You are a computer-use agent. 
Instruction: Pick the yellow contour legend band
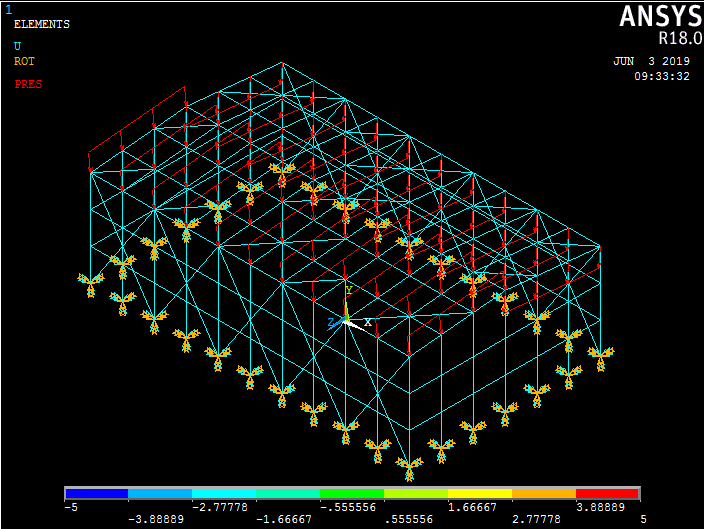tap(479, 494)
